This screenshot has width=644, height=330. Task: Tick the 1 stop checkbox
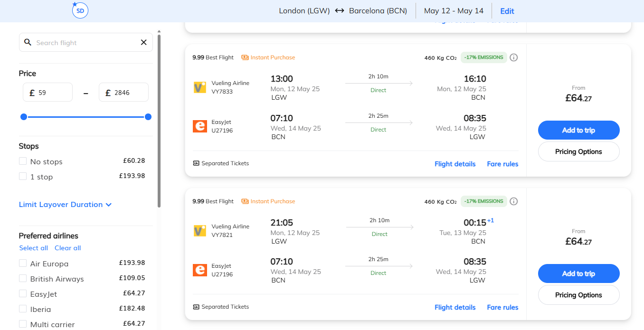(23, 177)
